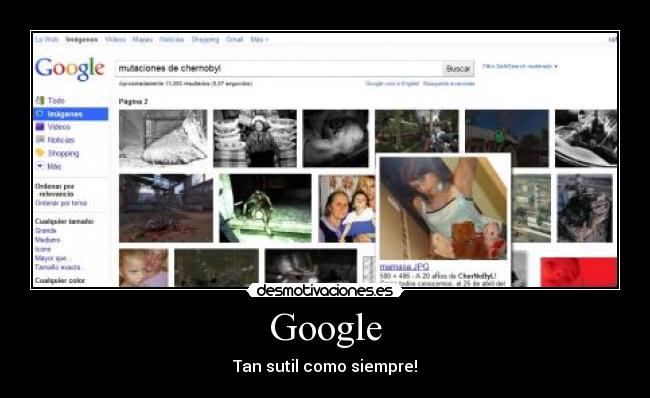Open thumbnail of woman among stacked baskets
Screen dimensions: 650x398
tap(255, 138)
